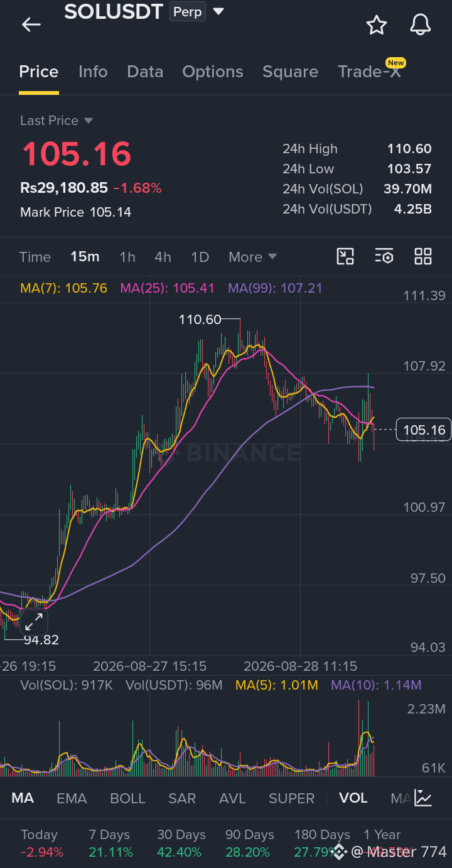Tap the Mark Price 105.14 text
The image size is (452, 868).
[x=76, y=212]
